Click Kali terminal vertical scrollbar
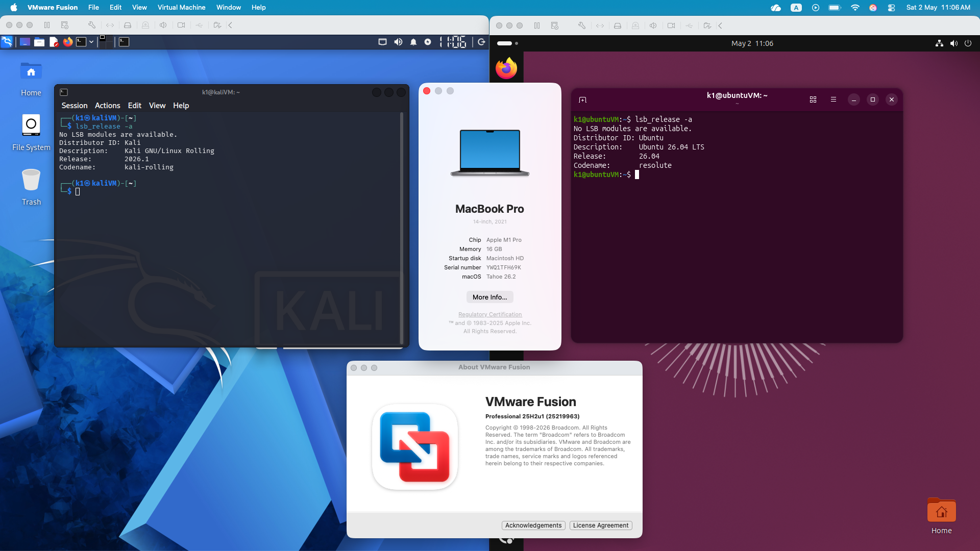 [402, 228]
